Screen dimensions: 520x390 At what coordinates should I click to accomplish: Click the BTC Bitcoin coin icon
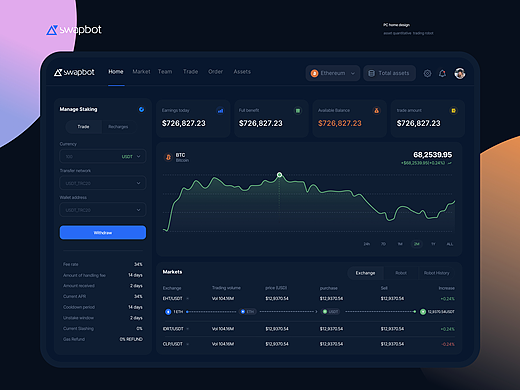pyautogui.click(x=168, y=157)
